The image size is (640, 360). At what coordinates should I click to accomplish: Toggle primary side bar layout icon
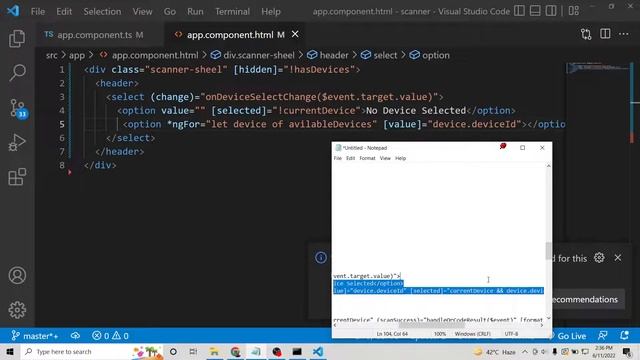(x=519, y=11)
